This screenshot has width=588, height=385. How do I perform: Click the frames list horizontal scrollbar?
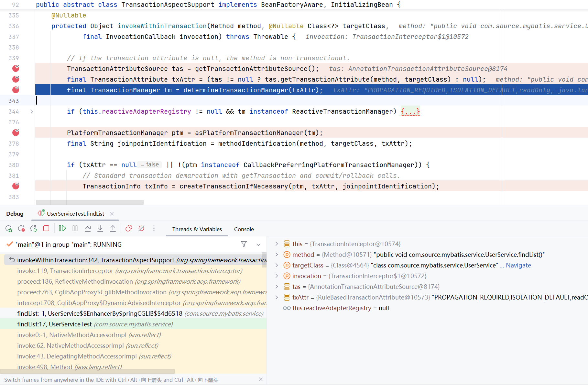tap(87, 371)
